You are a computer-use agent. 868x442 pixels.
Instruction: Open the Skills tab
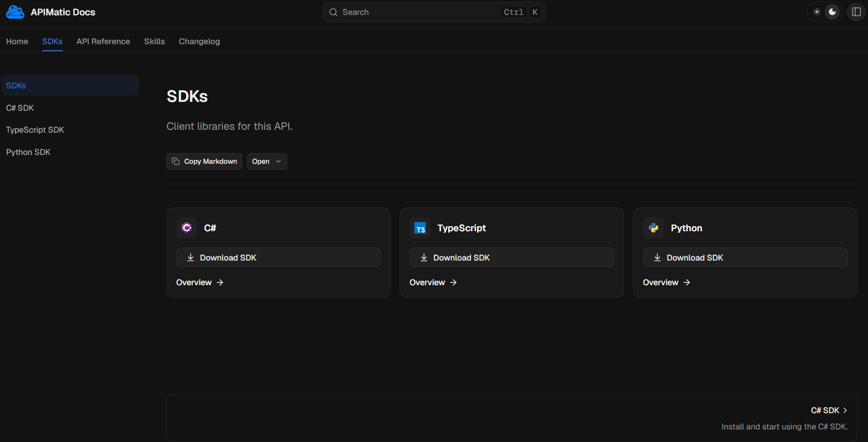[x=154, y=41]
